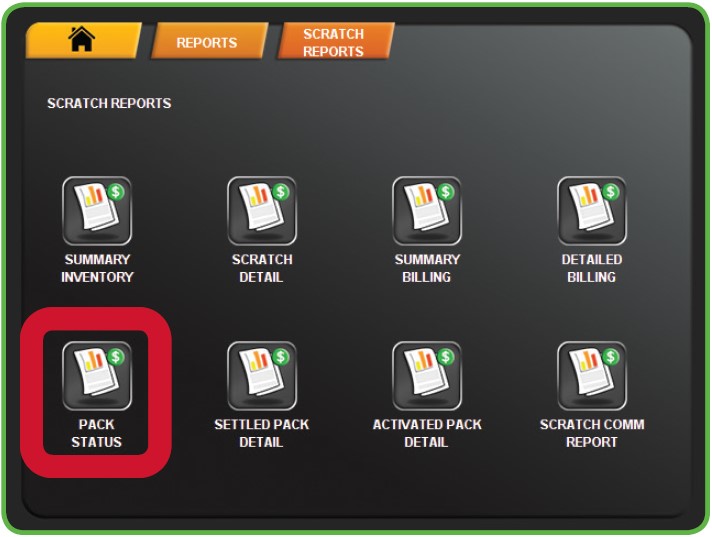Viewport: 712px width, 537px height.
Task: Click the Detailed Billing text label
Action: (x=592, y=268)
